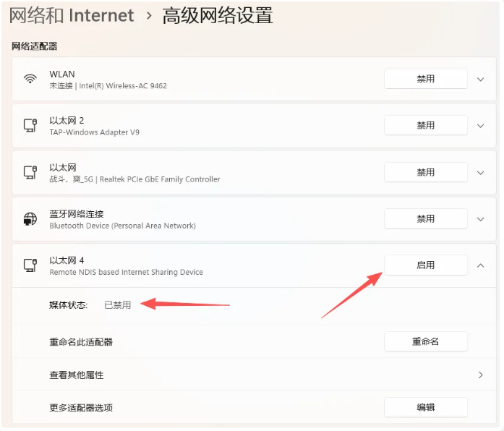Disable 以太网 2 TAP-Windows adapter
This screenshot has width=504, height=431.
coord(426,125)
